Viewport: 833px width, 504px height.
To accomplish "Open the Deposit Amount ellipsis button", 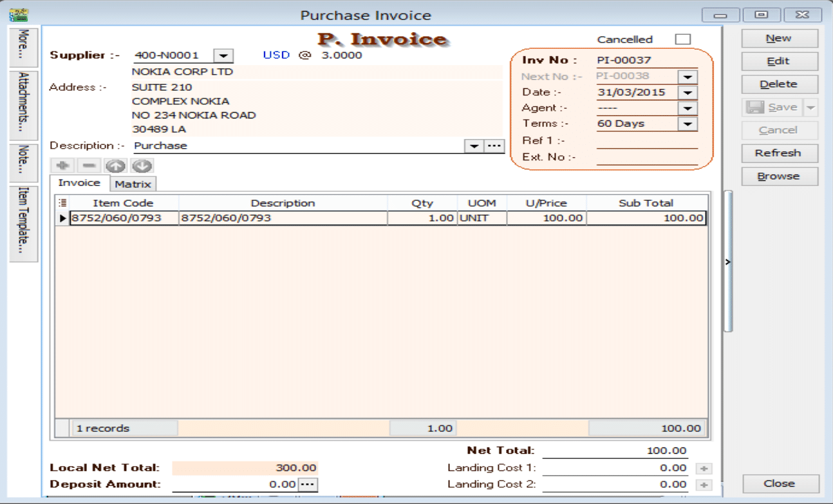I will 308,485.
